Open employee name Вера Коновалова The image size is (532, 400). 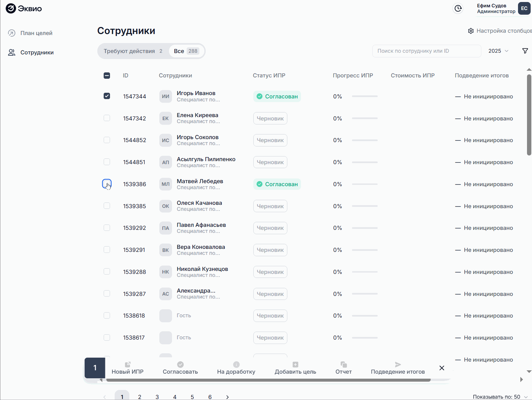point(201,247)
